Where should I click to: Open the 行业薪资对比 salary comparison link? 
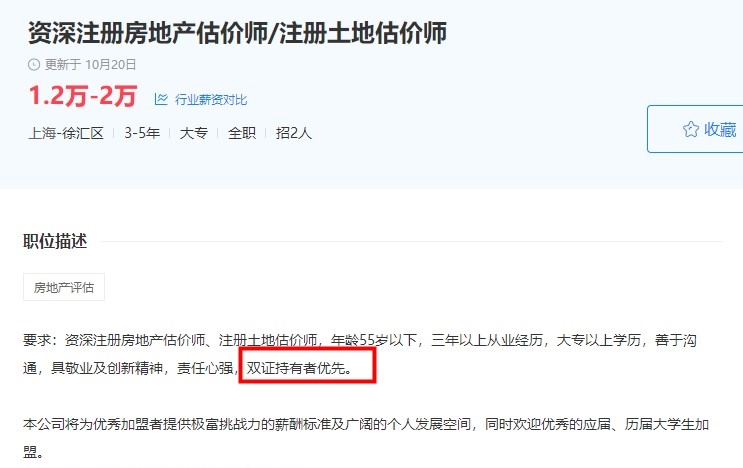211,99
